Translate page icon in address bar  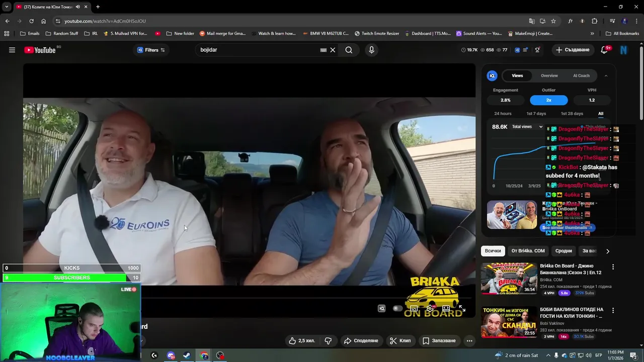(532, 21)
